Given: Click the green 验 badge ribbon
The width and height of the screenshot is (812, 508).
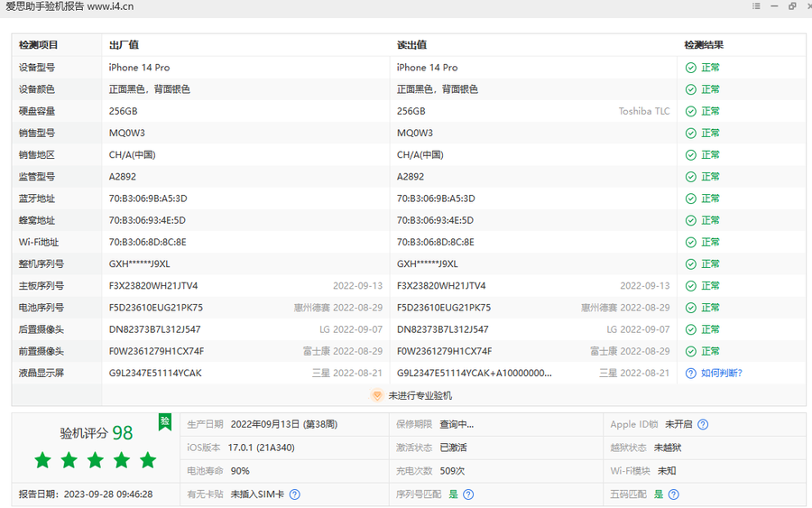Looking at the screenshot, I should [x=165, y=421].
